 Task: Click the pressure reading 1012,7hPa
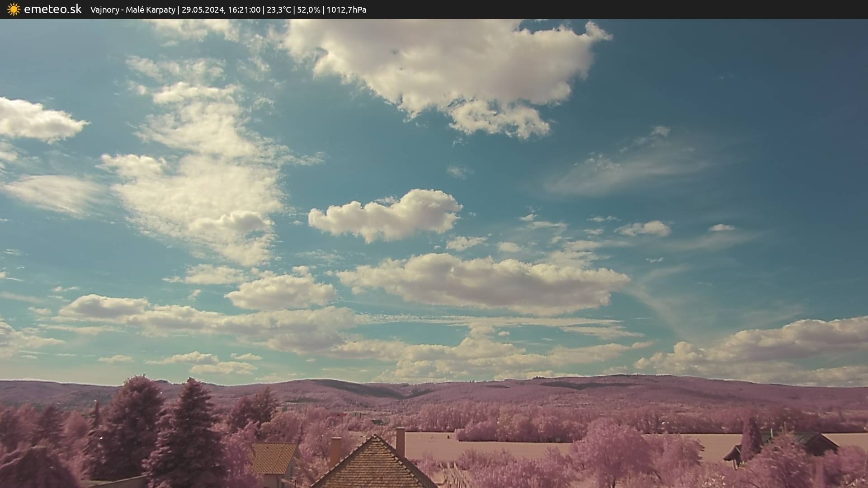click(346, 10)
